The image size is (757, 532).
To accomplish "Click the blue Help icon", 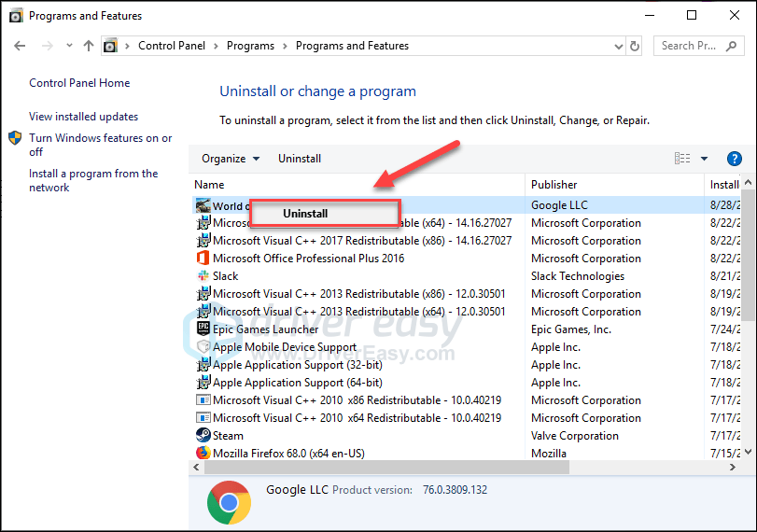I will [x=735, y=159].
